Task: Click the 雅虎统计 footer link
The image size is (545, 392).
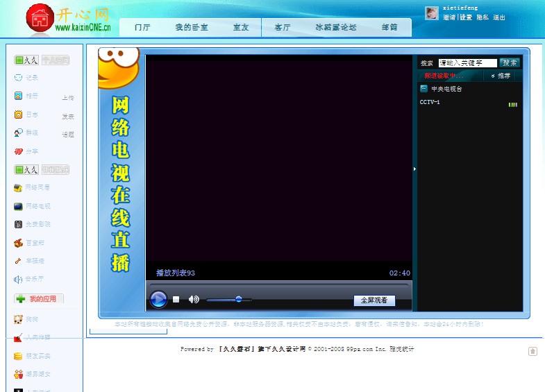Action: 401,349
